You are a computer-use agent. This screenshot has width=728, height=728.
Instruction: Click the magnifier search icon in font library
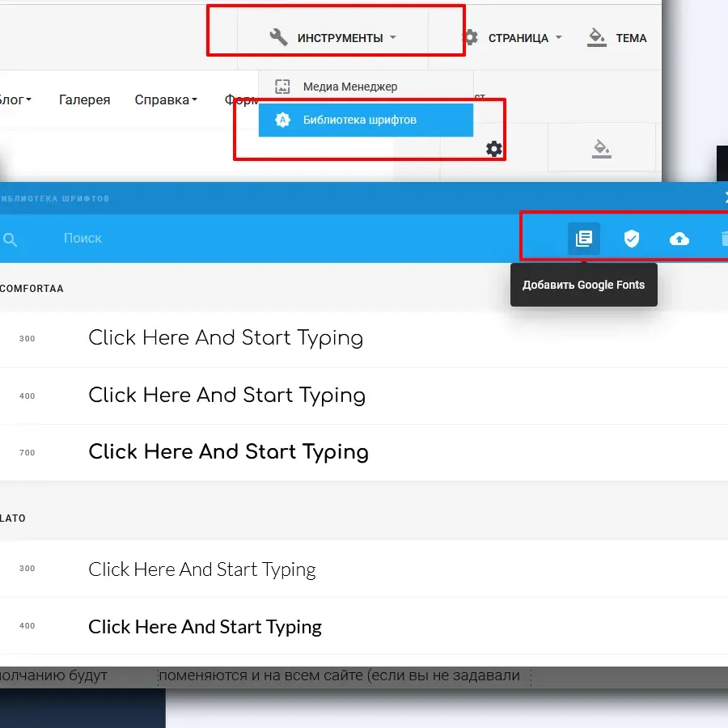[x=11, y=239]
